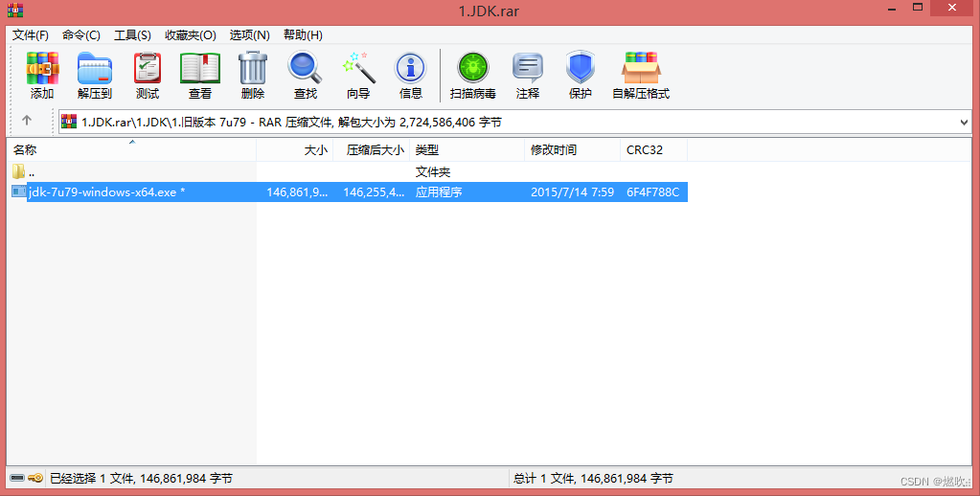This screenshot has height=496, width=980.
Task: Click the 注释 (Comment) icon
Action: tap(528, 68)
